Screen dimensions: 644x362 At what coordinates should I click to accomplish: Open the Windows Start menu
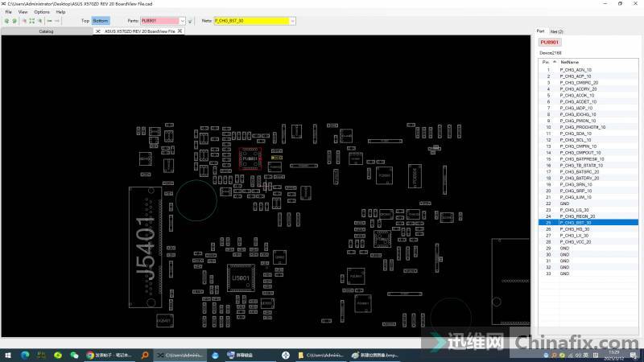8,355
